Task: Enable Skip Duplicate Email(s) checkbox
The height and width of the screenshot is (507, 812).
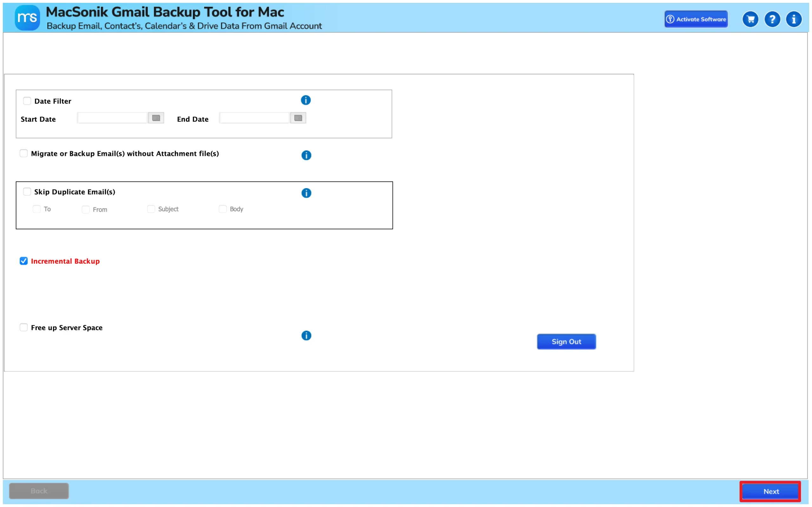Action: coord(27,191)
